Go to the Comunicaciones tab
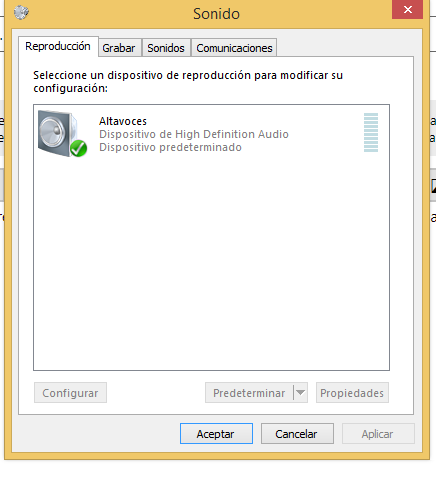436x478 pixels. point(234,48)
